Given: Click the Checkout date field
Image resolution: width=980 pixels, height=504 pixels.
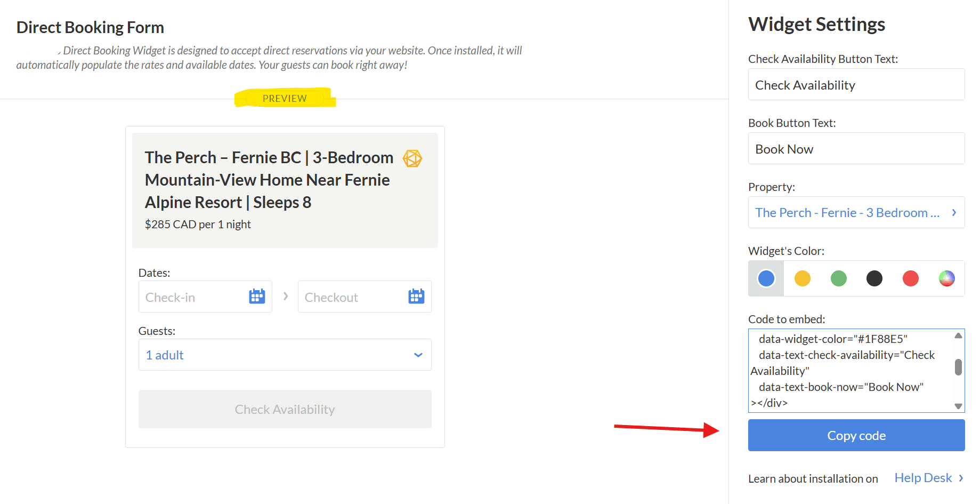Looking at the screenshot, I should 365,297.
